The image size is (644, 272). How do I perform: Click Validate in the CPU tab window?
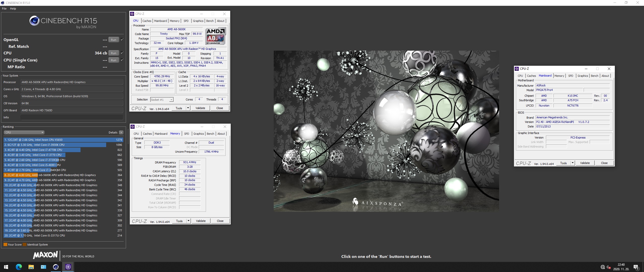pyautogui.click(x=200, y=108)
